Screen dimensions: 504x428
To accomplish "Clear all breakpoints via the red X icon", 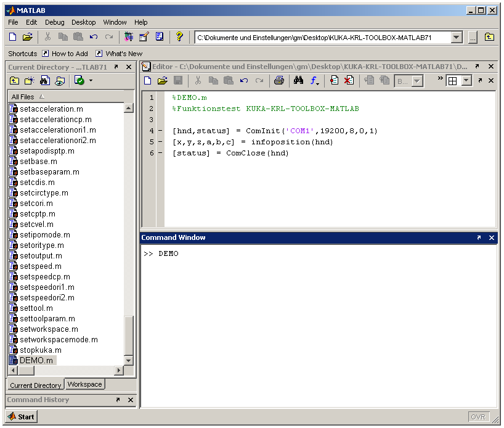I will click(349, 81).
